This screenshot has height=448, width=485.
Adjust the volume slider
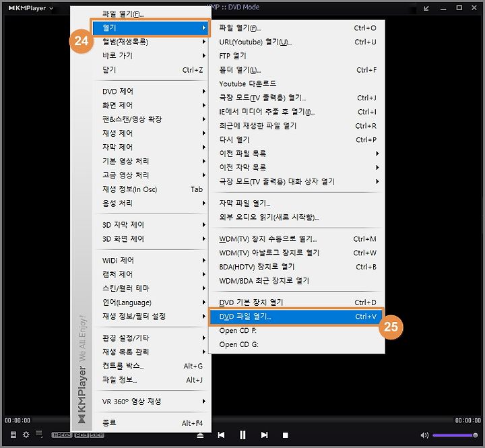coord(455,435)
